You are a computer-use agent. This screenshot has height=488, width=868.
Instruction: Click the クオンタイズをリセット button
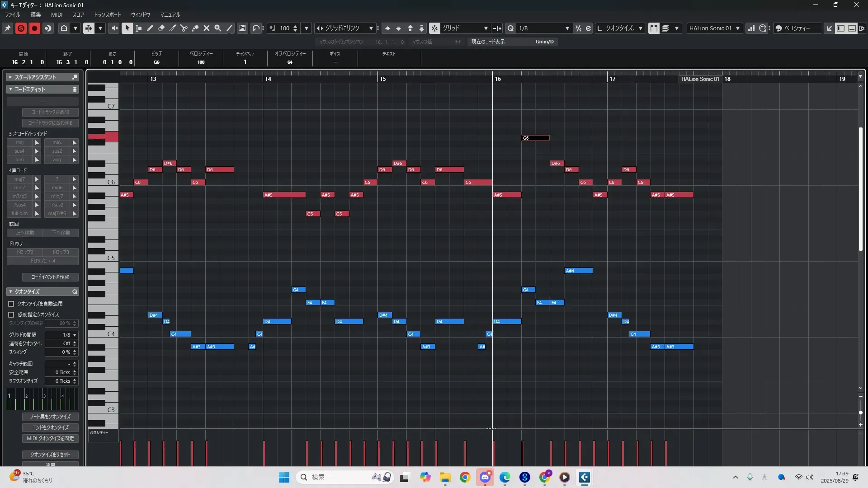tap(50, 455)
